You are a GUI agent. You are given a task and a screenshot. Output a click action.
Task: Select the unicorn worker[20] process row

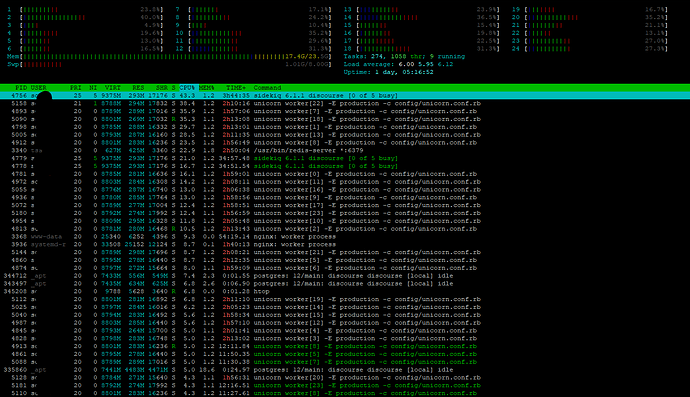(x=345, y=378)
